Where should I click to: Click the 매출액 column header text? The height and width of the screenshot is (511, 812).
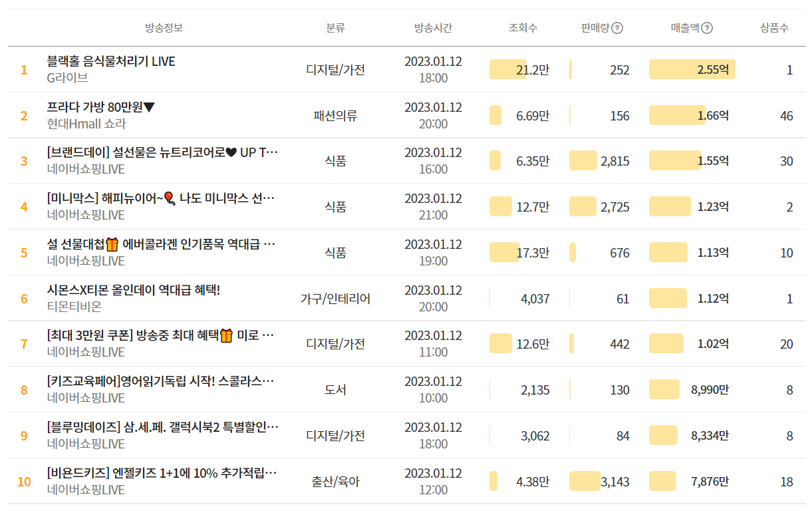point(685,28)
